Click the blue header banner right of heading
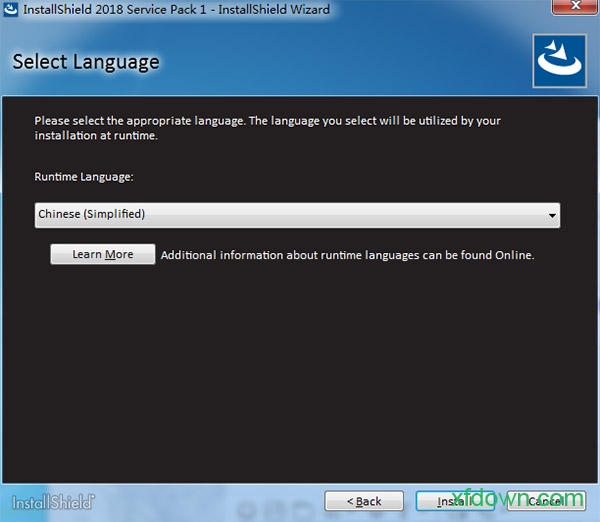 click(350, 62)
